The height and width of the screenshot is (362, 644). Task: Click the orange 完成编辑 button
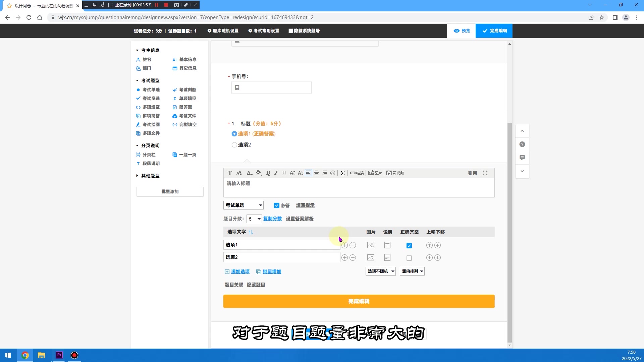coord(359,301)
